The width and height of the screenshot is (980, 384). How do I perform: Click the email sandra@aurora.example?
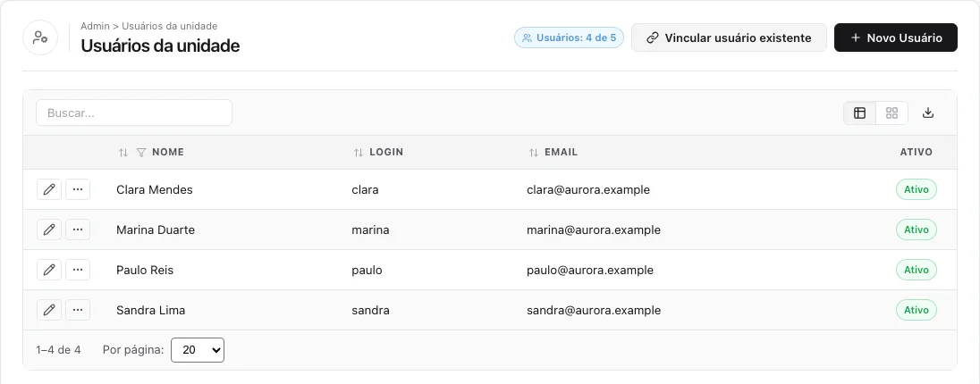[x=594, y=310]
